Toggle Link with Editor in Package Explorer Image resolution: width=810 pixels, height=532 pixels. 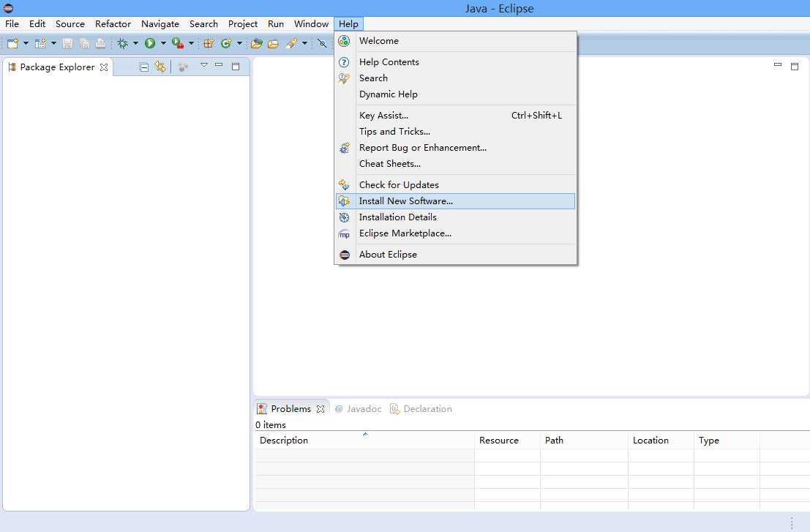pos(160,67)
